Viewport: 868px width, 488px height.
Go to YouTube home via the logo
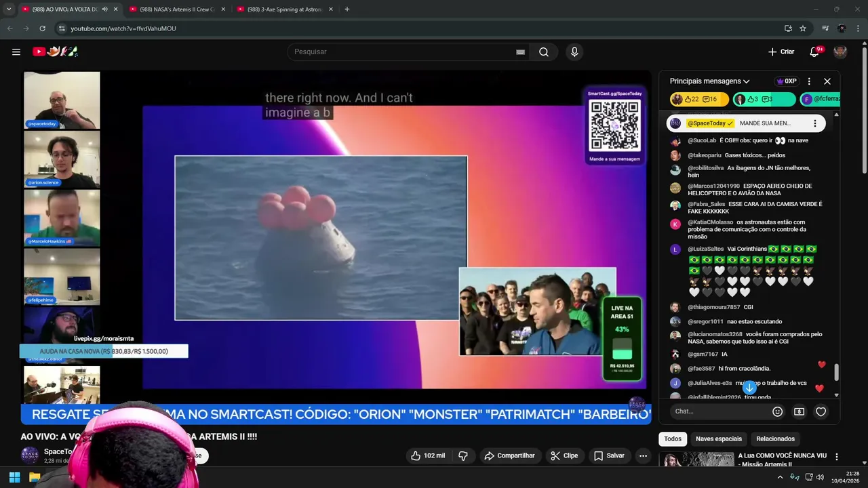56,52
